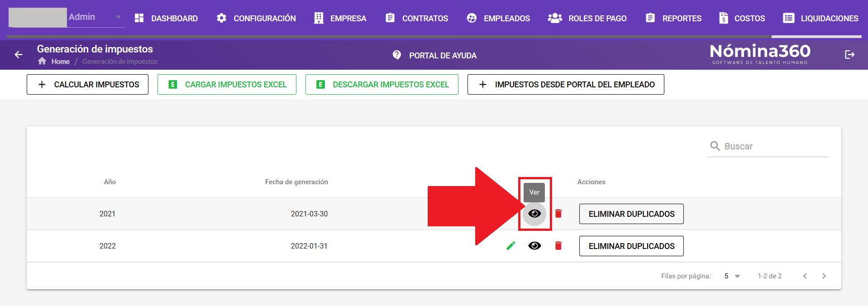Click Descargar Impuestos Excel button
868x306 pixels.
click(382, 85)
